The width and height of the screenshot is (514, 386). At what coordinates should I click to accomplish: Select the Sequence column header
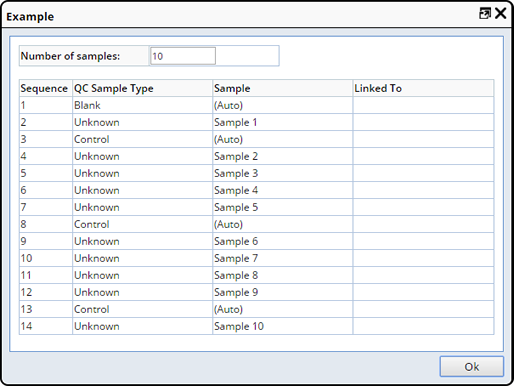(x=46, y=88)
